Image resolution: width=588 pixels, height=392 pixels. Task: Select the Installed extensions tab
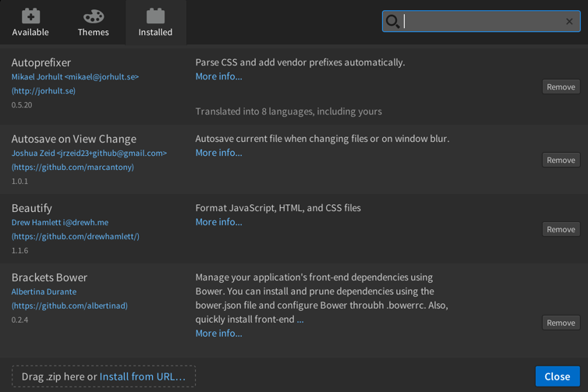[155, 23]
